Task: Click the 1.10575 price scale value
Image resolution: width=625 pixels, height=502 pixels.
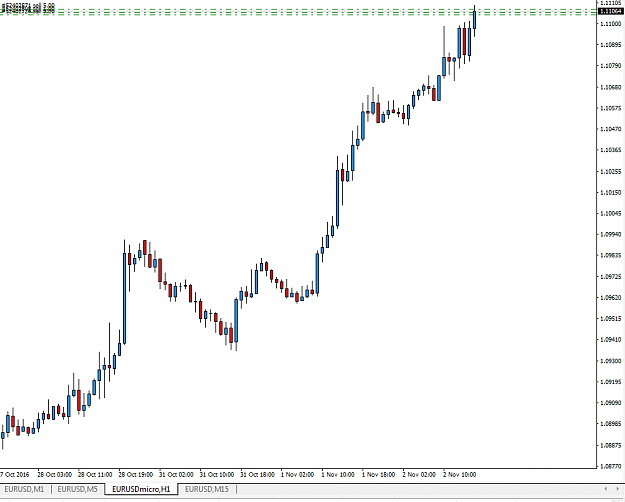Action: pyautogui.click(x=611, y=108)
